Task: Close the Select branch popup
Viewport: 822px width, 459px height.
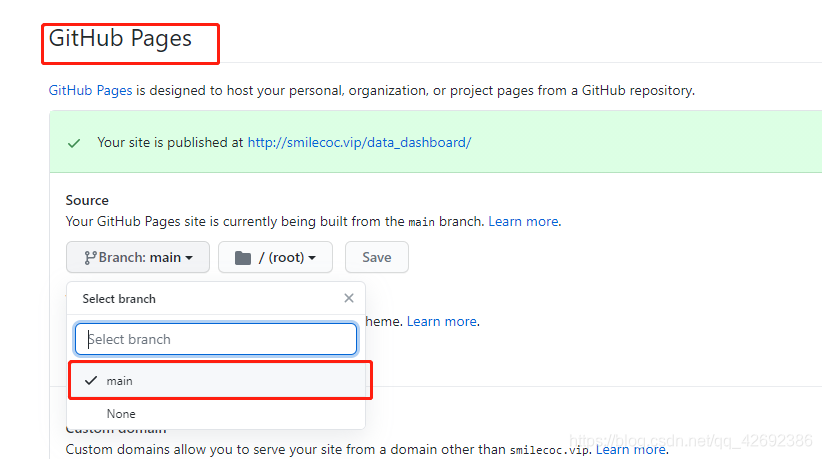Action: 349,298
